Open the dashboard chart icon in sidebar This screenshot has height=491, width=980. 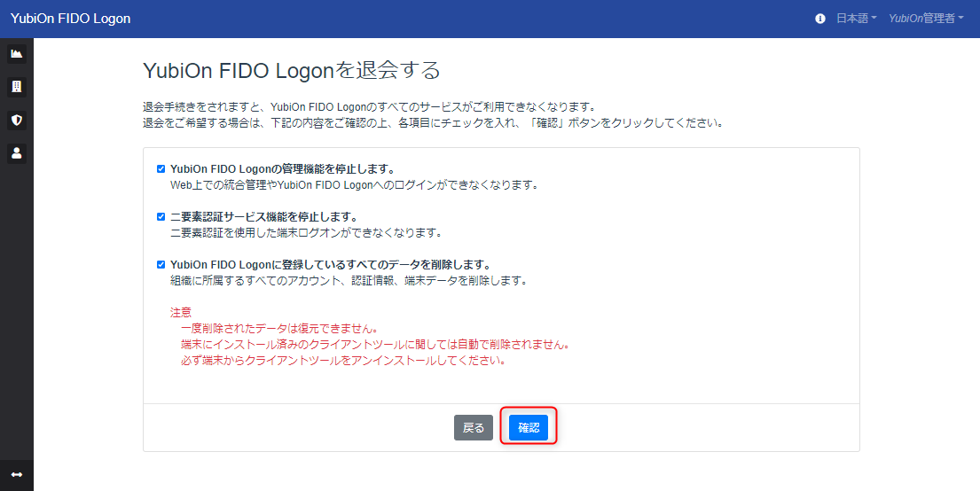tap(17, 54)
